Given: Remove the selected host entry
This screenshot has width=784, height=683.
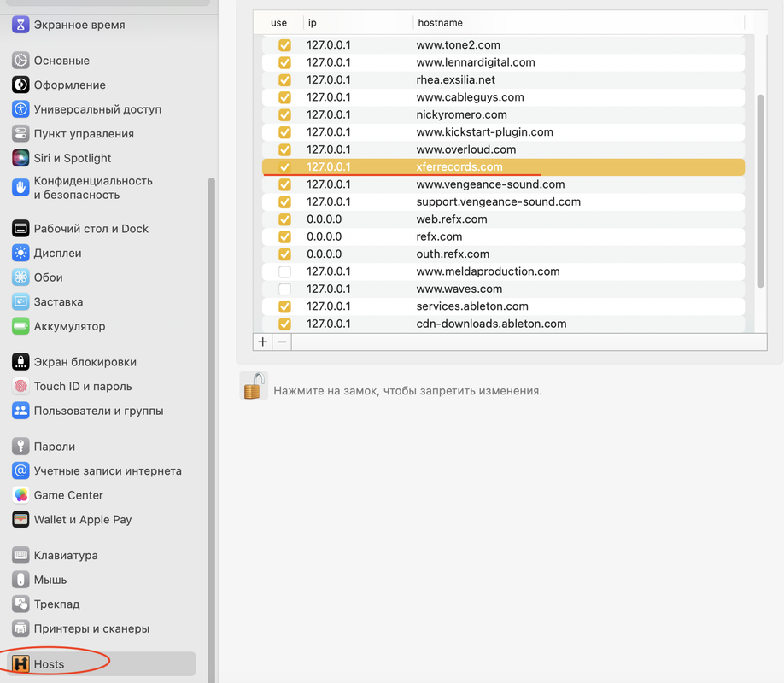Looking at the screenshot, I should (x=282, y=342).
